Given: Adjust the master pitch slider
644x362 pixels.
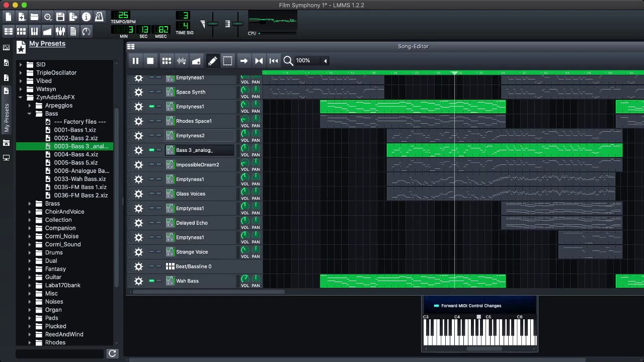Looking at the screenshot, I should coord(237,24).
